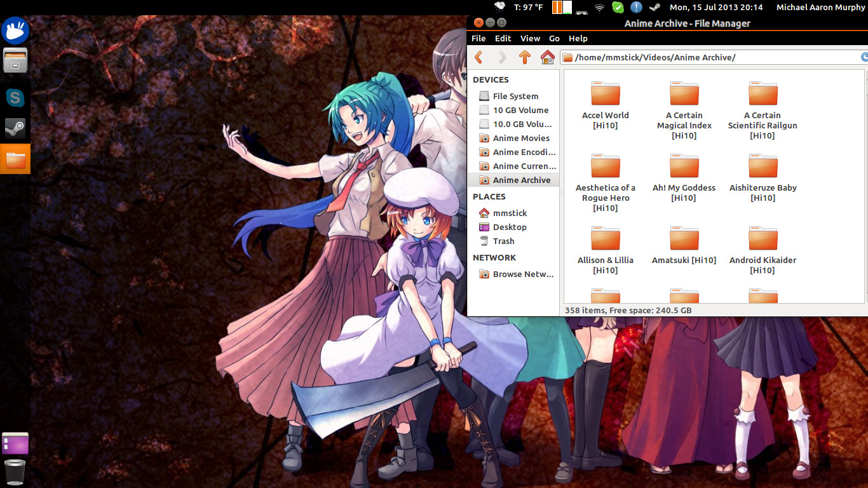Open the Edit menu

tap(503, 38)
